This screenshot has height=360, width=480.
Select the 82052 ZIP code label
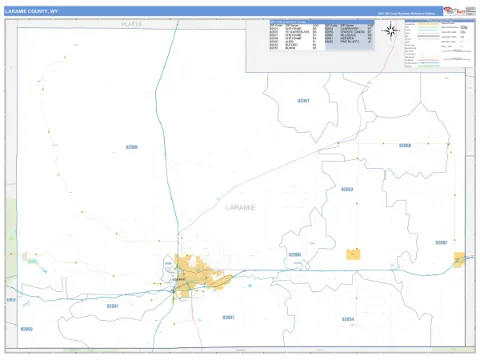[x=11, y=300]
